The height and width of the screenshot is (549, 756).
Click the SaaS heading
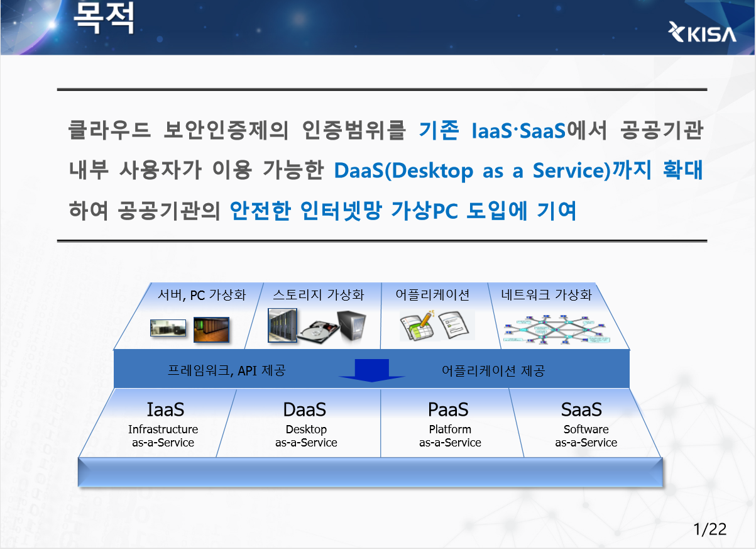click(581, 409)
